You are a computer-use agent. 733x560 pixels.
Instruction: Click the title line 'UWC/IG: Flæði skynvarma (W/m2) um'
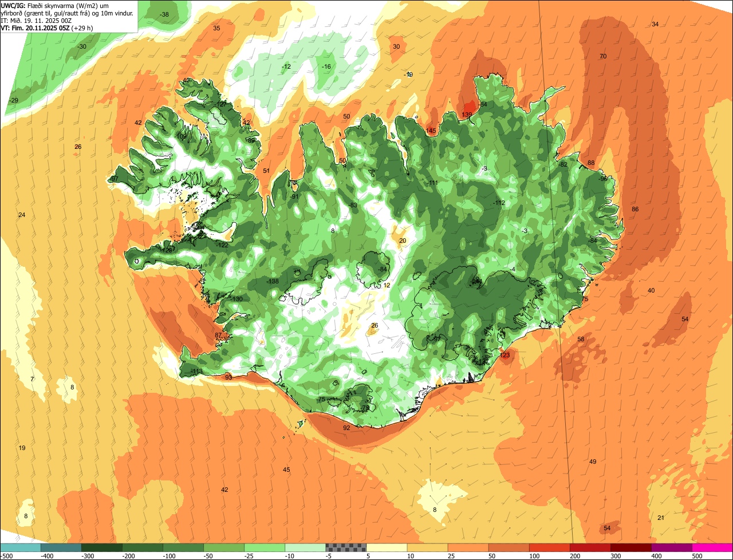(55, 5)
